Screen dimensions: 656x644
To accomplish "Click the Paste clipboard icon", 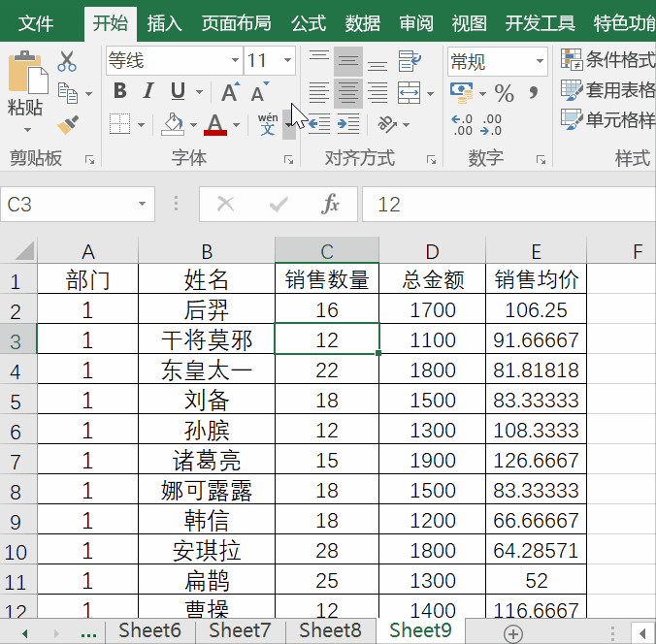I will point(27,73).
